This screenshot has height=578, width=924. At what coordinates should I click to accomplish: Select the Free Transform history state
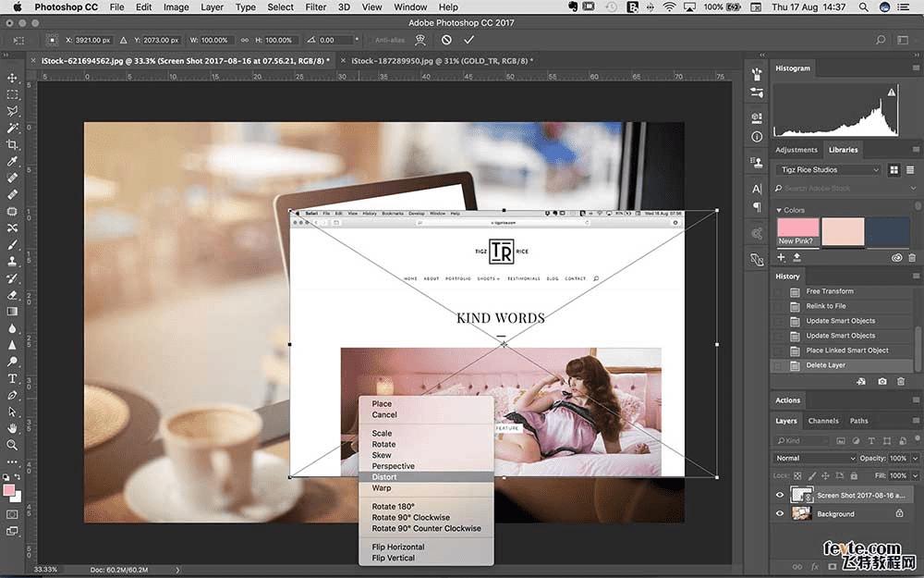(830, 291)
